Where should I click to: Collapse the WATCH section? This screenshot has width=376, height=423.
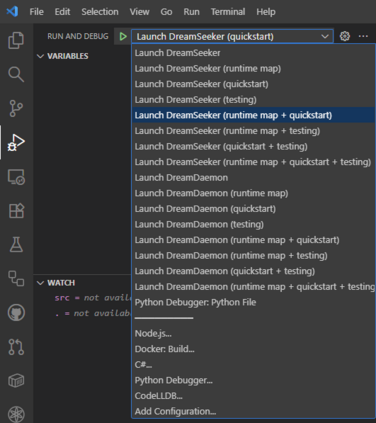point(61,283)
